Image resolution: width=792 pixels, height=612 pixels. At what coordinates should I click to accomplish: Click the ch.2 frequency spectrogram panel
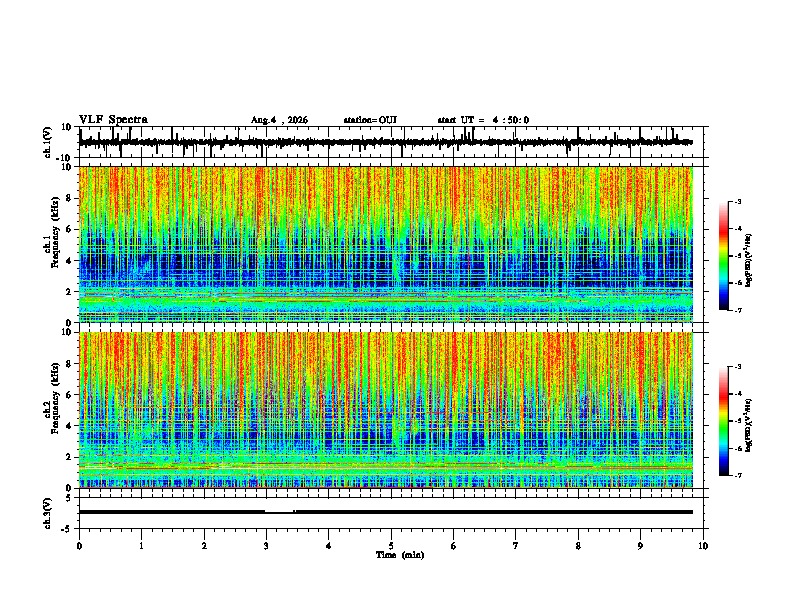386,410
